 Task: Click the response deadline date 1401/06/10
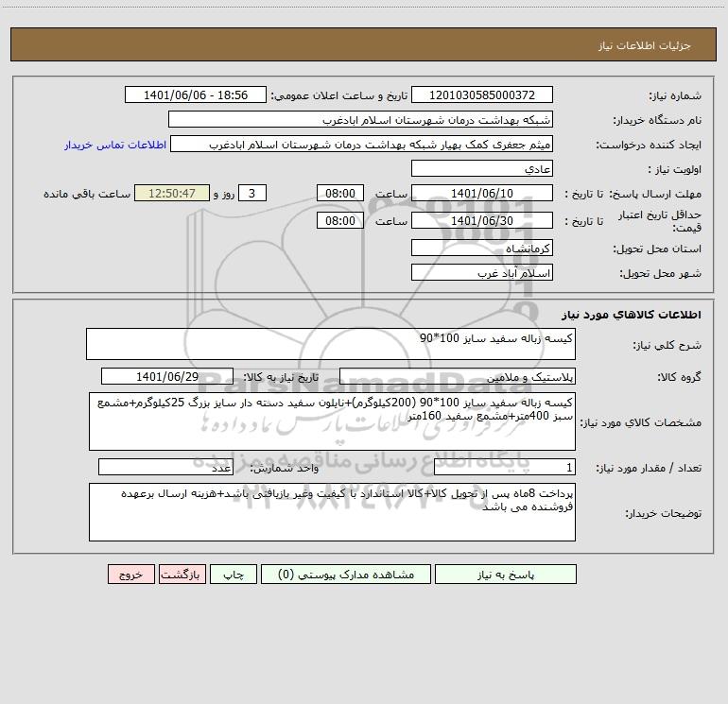(x=482, y=193)
